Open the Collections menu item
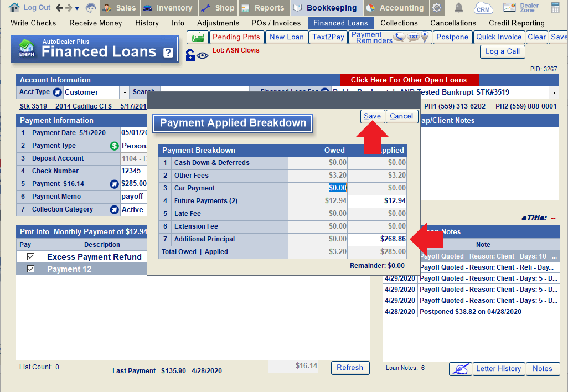The height and width of the screenshot is (392, 568). [399, 23]
